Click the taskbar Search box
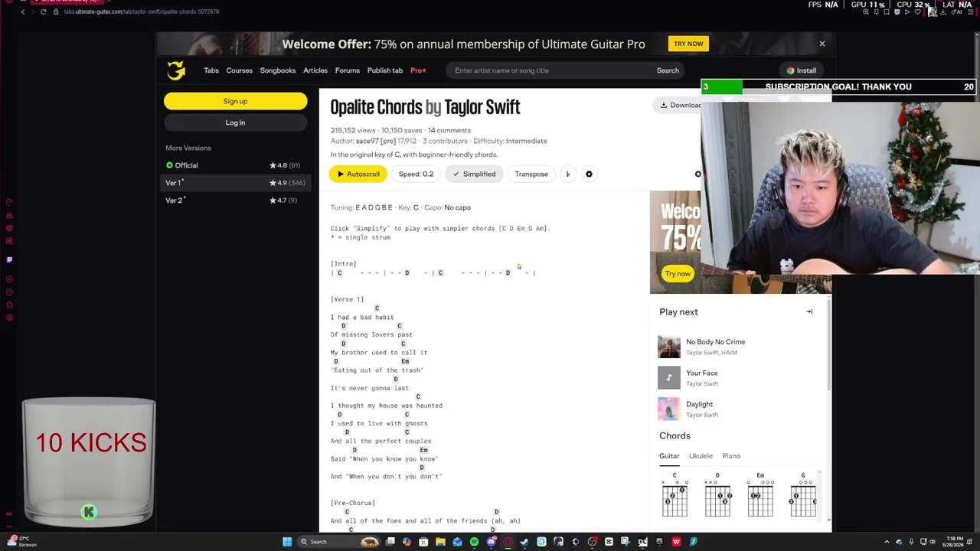This screenshot has width=980, height=551. pyautogui.click(x=338, y=542)
